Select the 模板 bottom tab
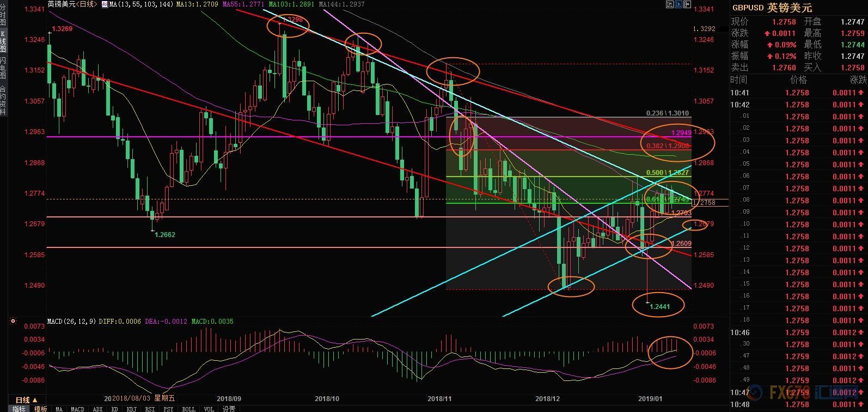868x412 pixels. (41, 409)
